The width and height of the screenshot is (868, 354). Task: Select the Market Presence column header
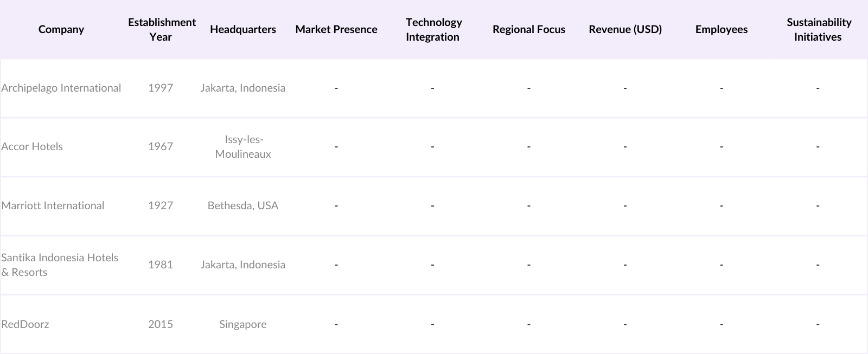tap(336, 29)
